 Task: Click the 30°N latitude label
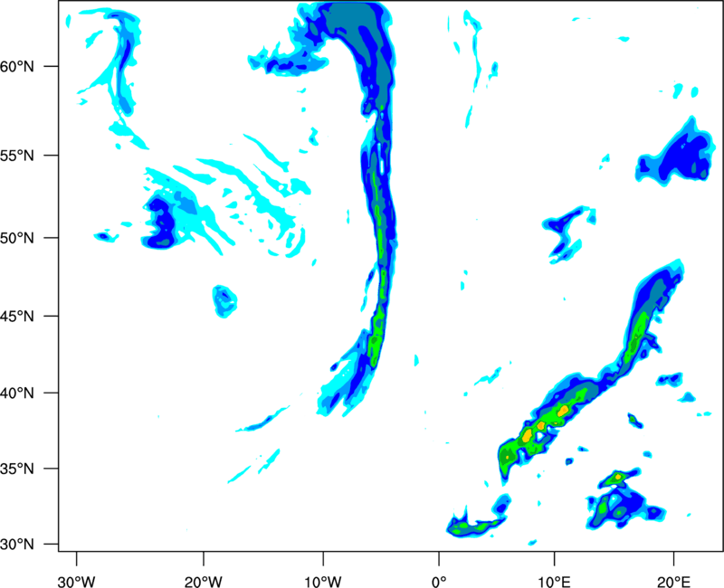17,545
